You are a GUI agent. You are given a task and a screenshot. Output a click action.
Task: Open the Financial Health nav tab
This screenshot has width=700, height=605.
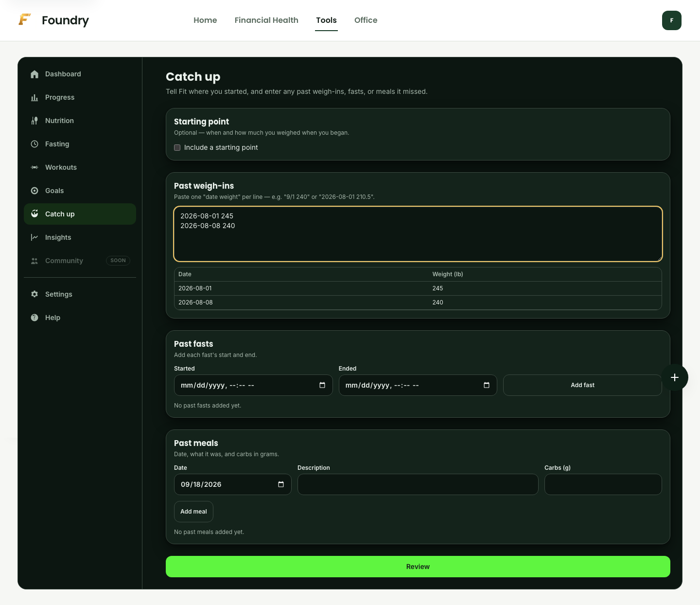click(x=266, y=20)
